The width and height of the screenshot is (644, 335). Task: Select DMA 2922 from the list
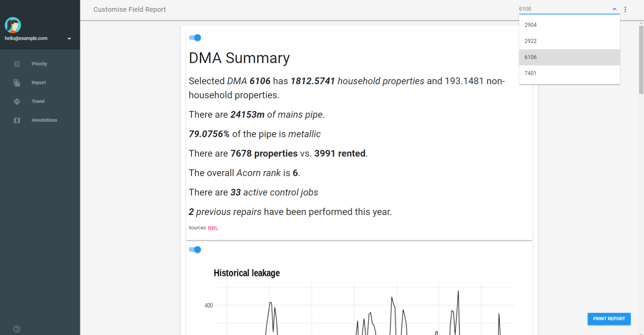pyautogui.click(x=569, y=41)
